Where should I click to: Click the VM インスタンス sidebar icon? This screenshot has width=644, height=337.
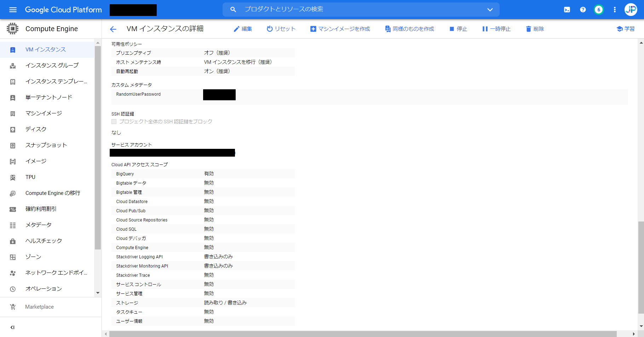13,50
